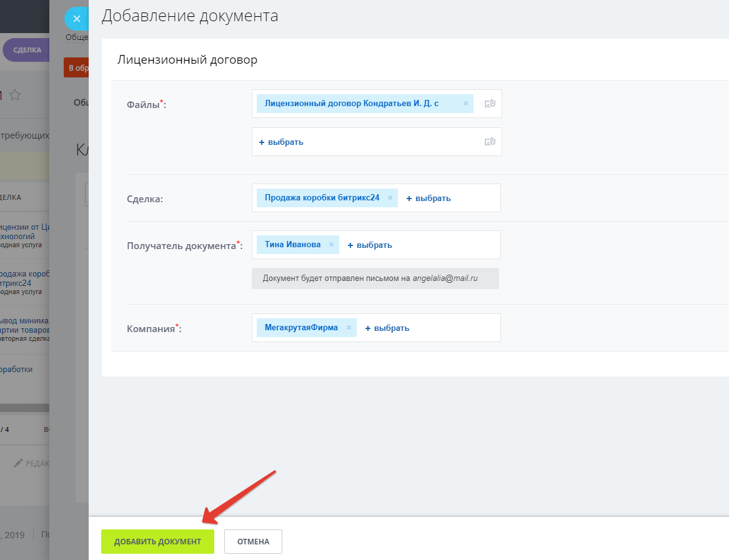Click + выбрать in the Компания field

coord(387,328)
